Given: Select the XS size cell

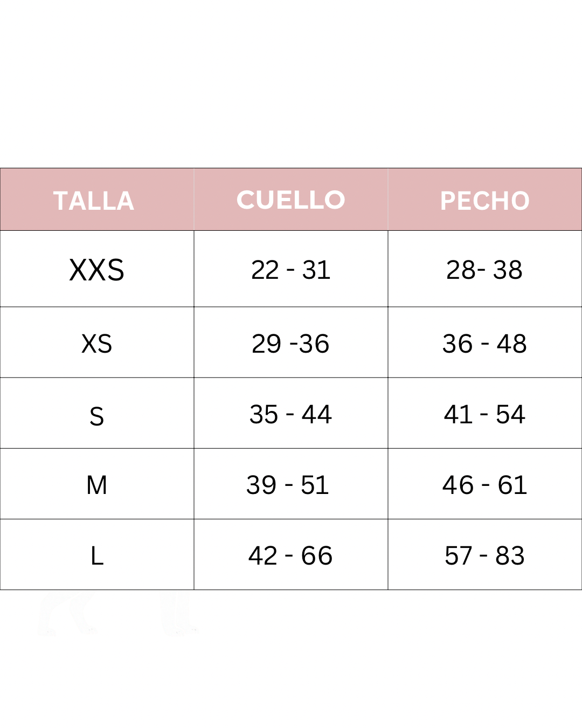Looking at the screenshot, I should (x=96, y=344).
